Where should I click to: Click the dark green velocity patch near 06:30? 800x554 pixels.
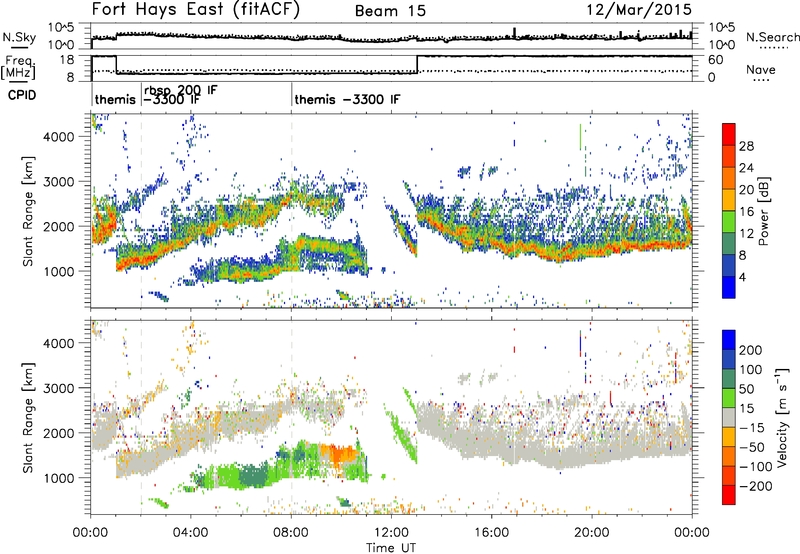coord(254,475)
